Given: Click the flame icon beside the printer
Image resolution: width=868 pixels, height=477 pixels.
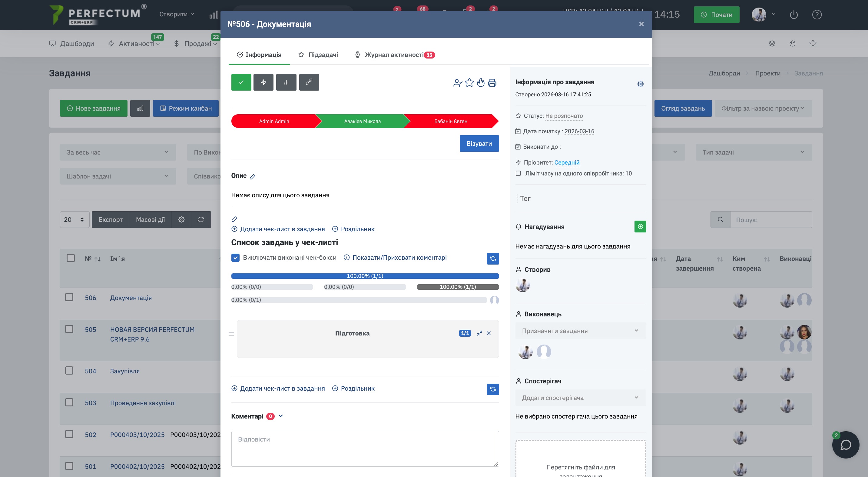Looking at the screenshot, I should tap(481, 83).
